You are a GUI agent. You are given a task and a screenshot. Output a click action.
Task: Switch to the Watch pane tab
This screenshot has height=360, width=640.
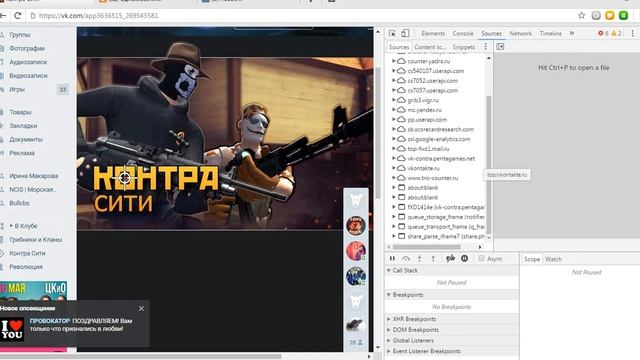pyautogui.click(x=553, y=259)
